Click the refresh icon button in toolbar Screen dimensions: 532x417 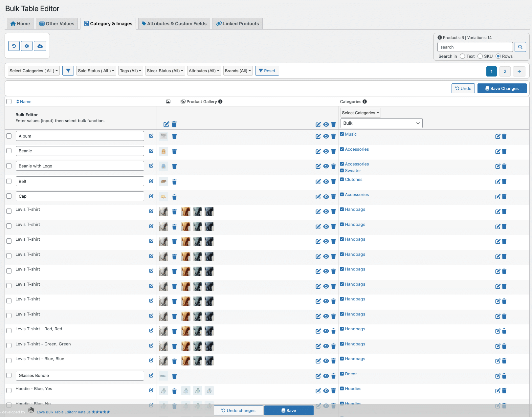click(x=14, y=46)
